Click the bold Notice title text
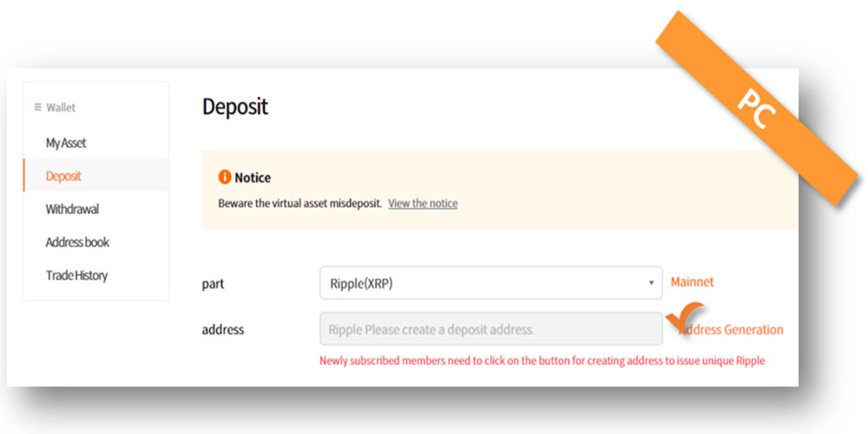Viewport: 868px width, 434px height. (x=253, y=178)
